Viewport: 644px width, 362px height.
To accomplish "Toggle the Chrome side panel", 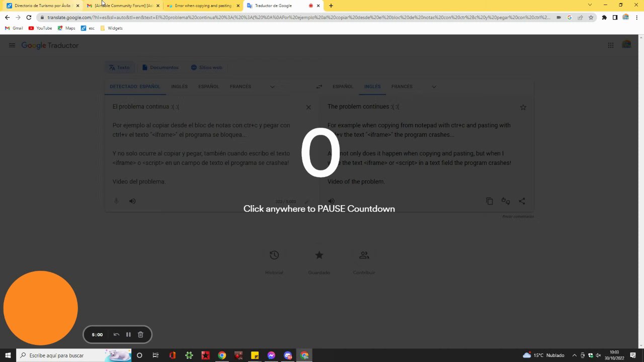I will point(615,17).
